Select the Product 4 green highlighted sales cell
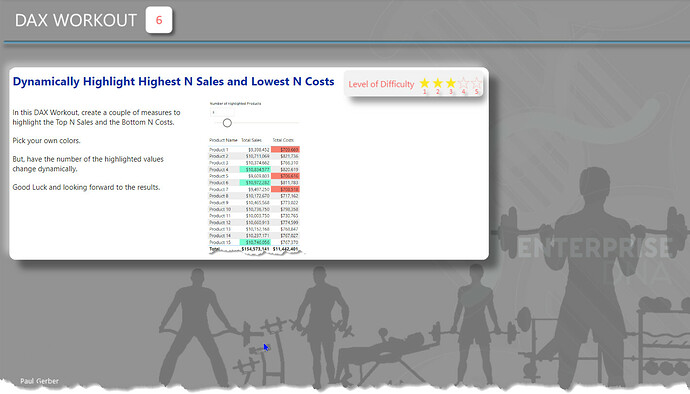Image resolution: width=690 pixels, height=394 pixels. [x=255, y=169]
